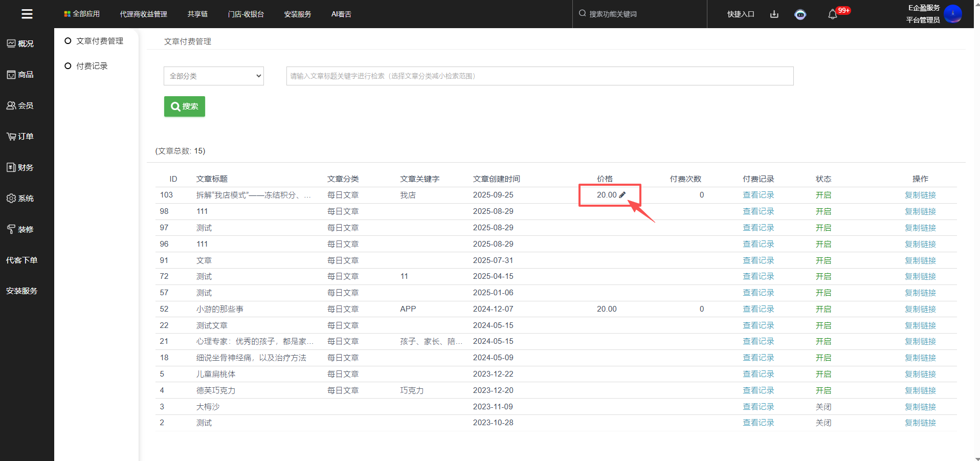Toggle the 关闭 status for article 3

823,407
